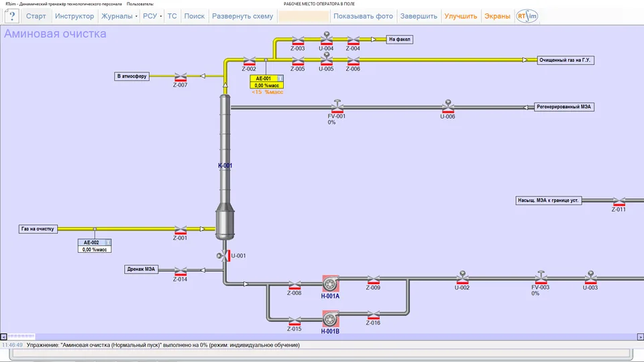This screenshot has height=362, width=644.
Task: Select atmosphere vent valve Z-007
Action: (180, 77)
